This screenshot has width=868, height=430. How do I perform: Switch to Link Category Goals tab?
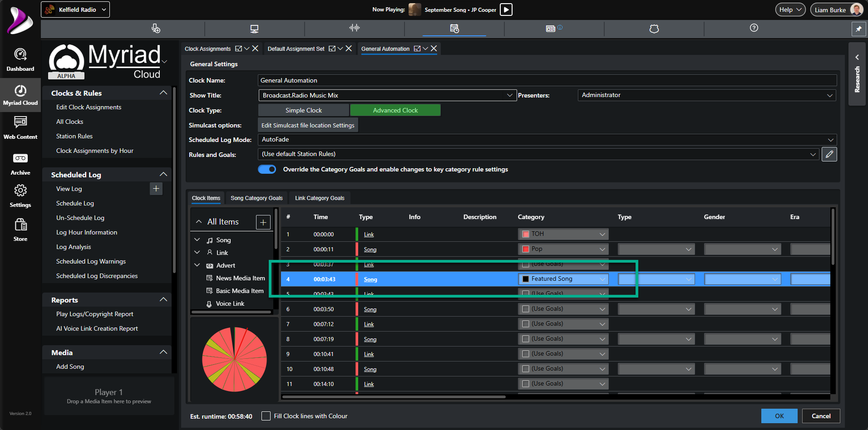(320, 198)
